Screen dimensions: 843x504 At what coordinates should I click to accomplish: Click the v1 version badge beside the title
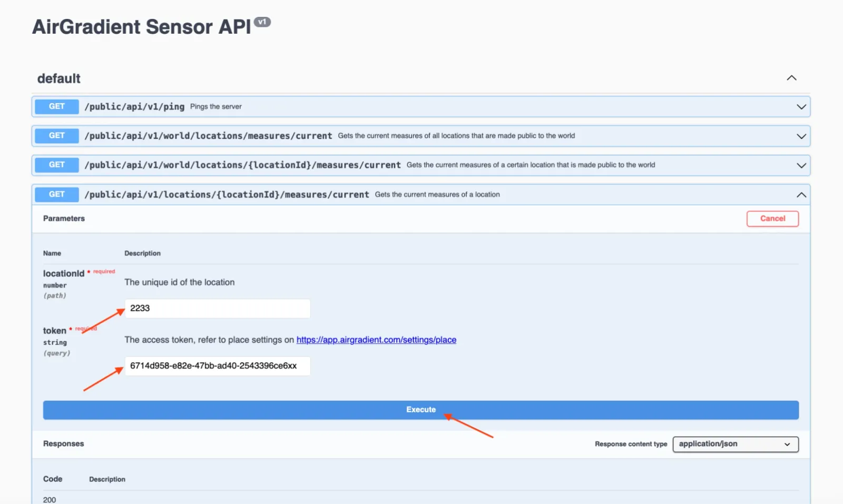tap(262, 22)
